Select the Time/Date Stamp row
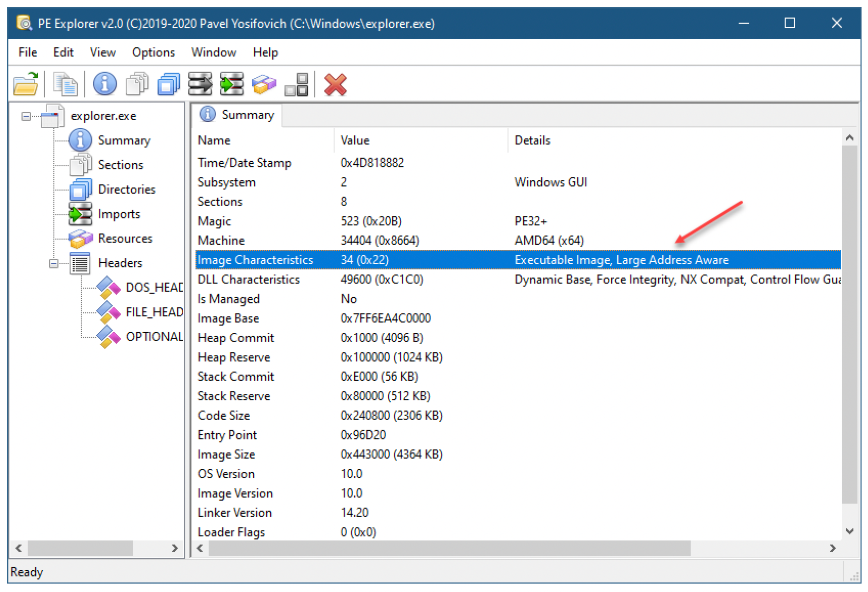The image size is (868, 592). point(518,162)
